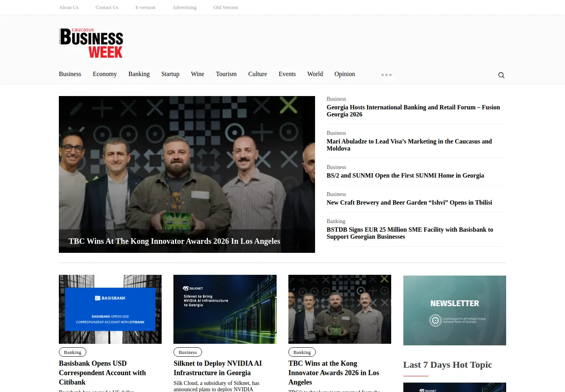Follow the Advertising link
Screen dimensions: 565x392
pyautogui.click(x=184, y=7)
